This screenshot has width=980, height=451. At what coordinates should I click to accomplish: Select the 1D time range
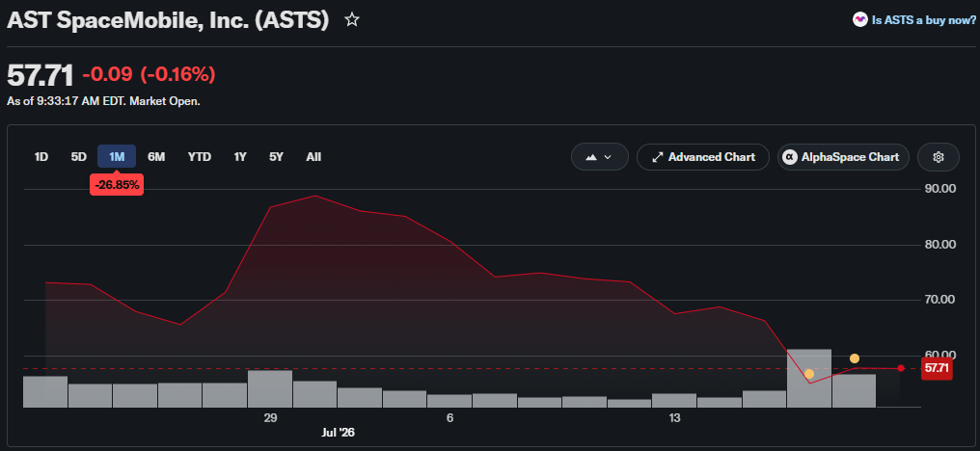click(x=41, y=157)
